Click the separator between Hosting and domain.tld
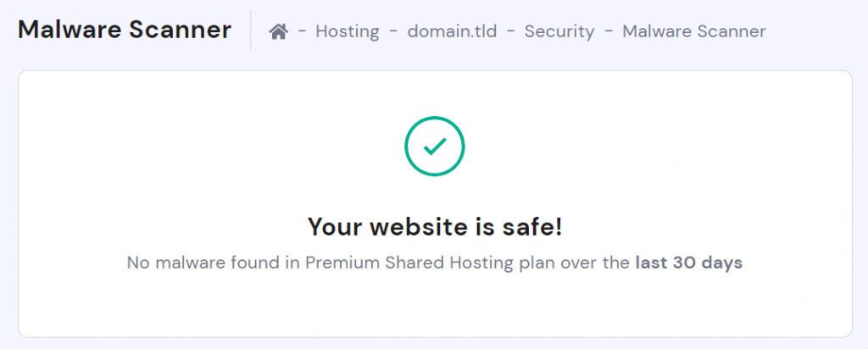Screen dimensions: 868x349 point(393,32)
